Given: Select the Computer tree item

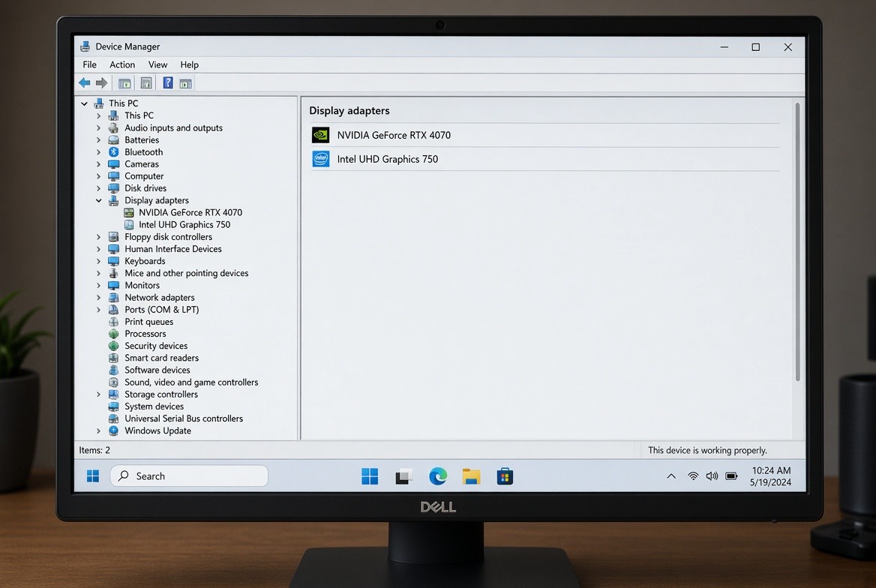Looking at the screenshot, I should 144,176.
